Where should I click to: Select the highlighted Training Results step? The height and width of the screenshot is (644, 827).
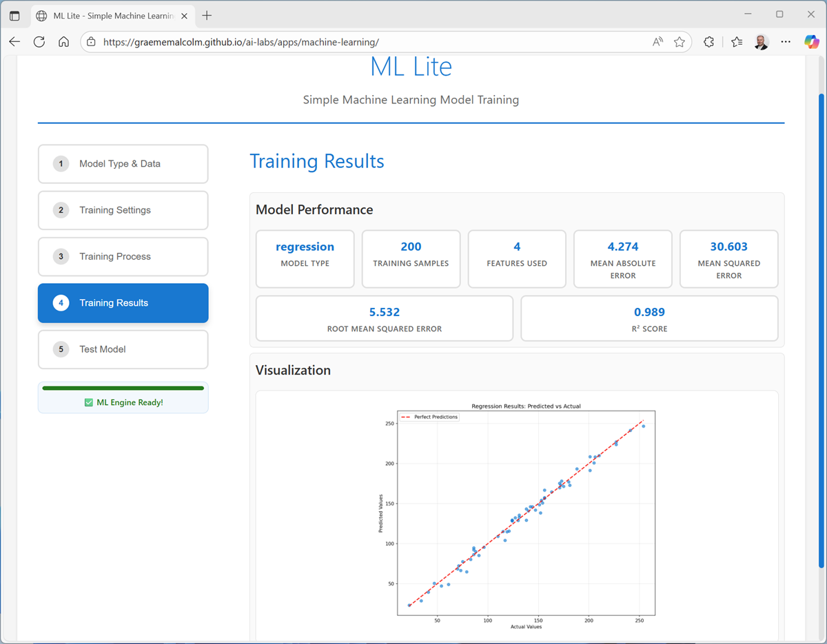123,303
